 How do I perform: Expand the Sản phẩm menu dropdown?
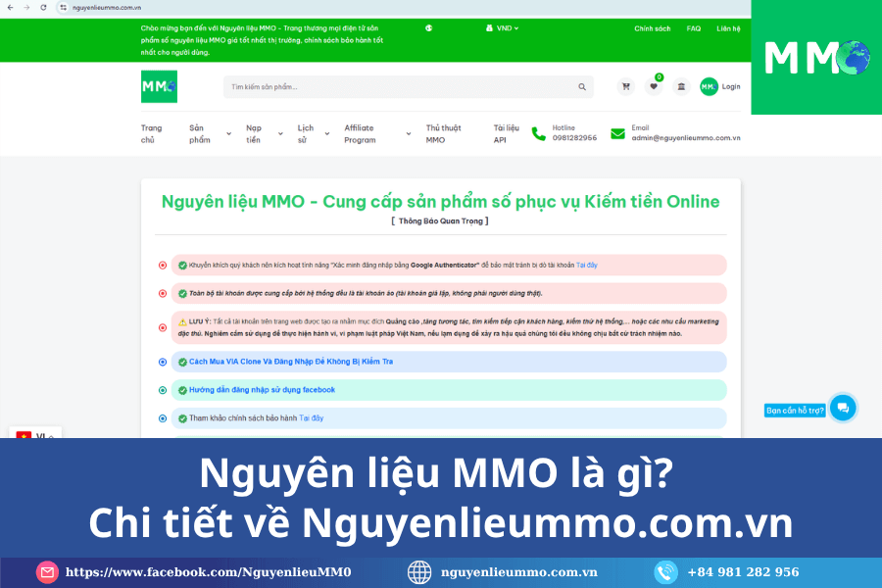pyautogui.click(x=228, y=133)
